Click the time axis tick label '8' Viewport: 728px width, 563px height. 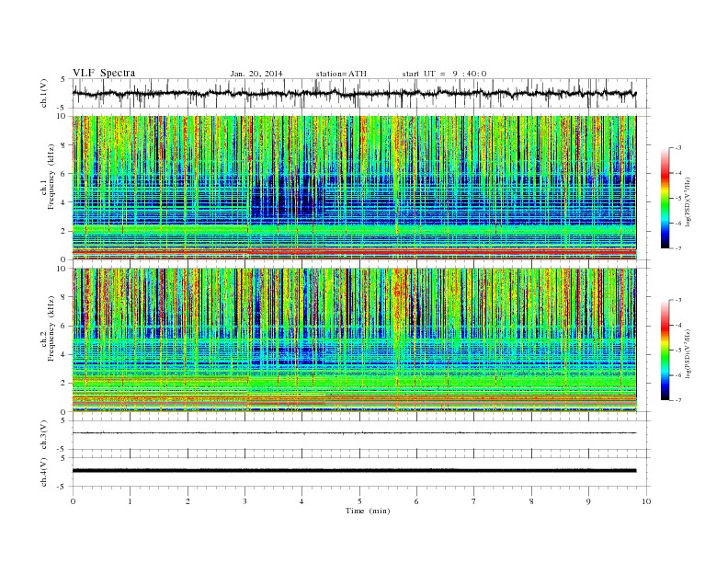pos(531,501)
